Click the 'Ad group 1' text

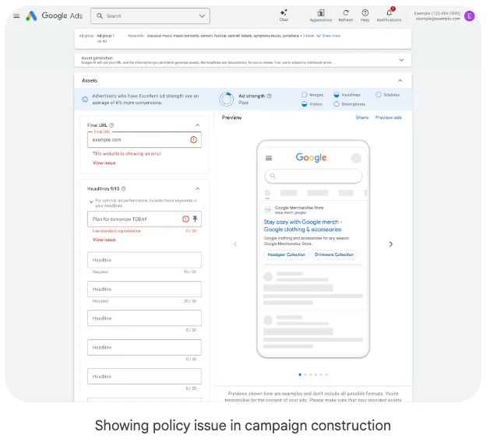pyautogui.click(x=105, y=36)
